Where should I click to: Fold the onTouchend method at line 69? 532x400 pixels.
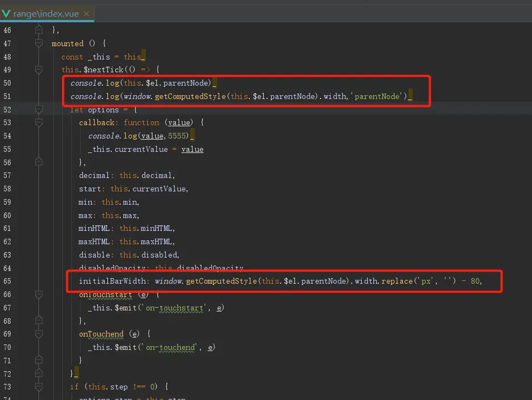tap(38, 334)
